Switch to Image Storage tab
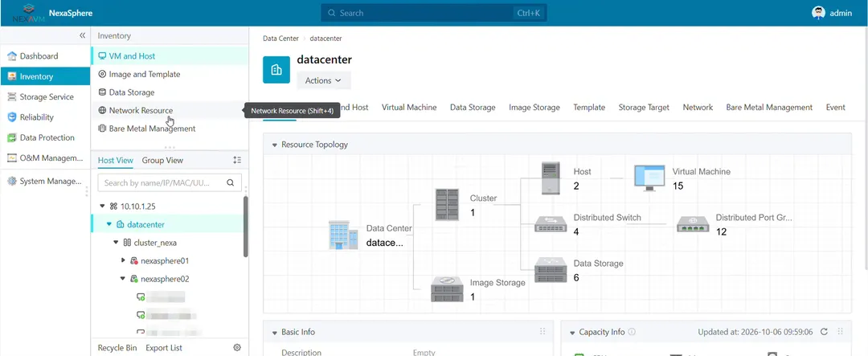This screenshot has width=868, height=356. [534, 108]
